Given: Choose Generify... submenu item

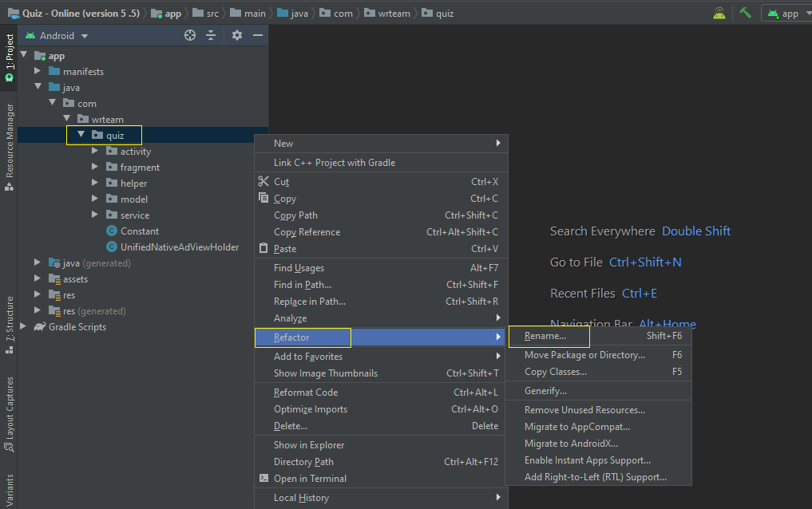Looking at the screenshot, I should pos(599,391).
